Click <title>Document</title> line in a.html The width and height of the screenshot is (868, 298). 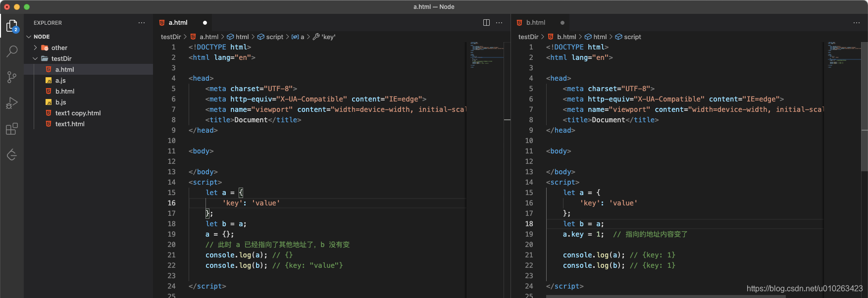(x=253, y=120)
